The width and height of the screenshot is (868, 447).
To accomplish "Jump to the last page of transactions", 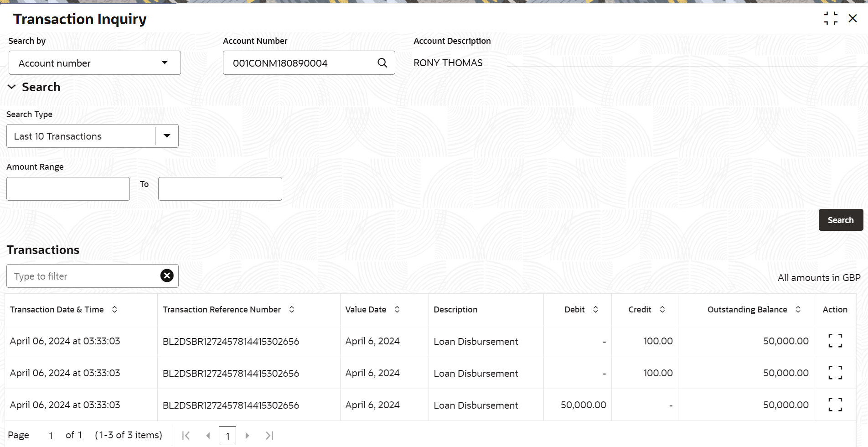I will [269, 436].
